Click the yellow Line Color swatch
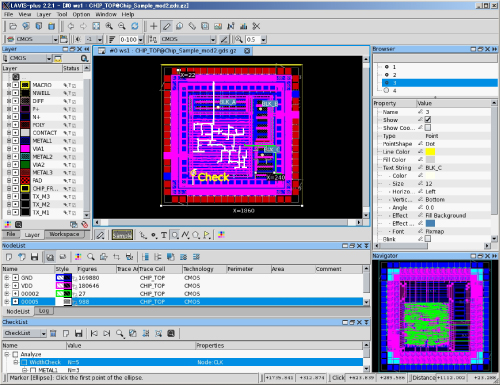Image resolution: width=500 pixels, height=385 pixels. click(x=430, y=152)
